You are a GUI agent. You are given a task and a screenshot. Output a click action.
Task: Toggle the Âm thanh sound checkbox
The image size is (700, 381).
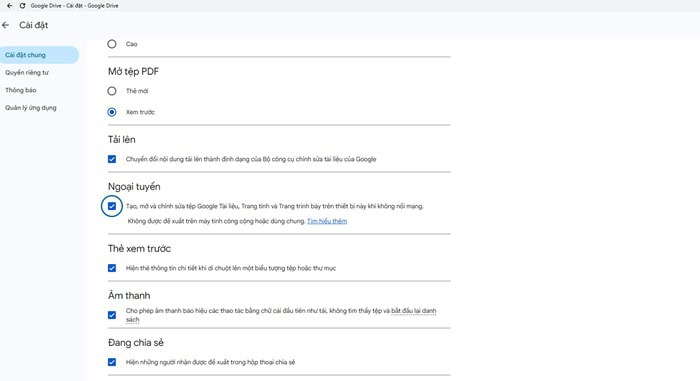[x=112, y=315]
